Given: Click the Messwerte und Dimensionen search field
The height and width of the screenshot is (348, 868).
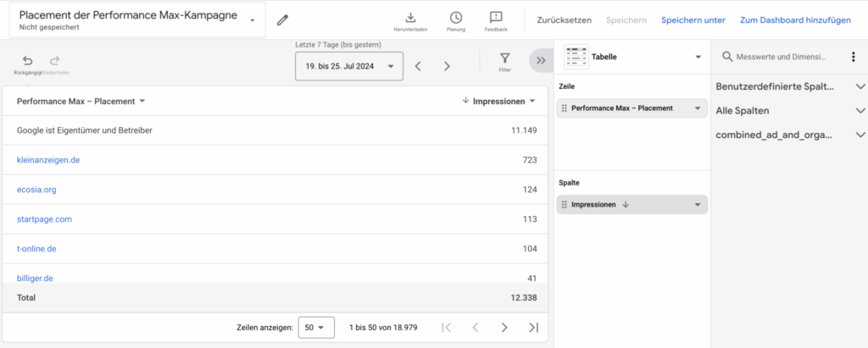Looking at the screenshot, I should tap(781, 57).
